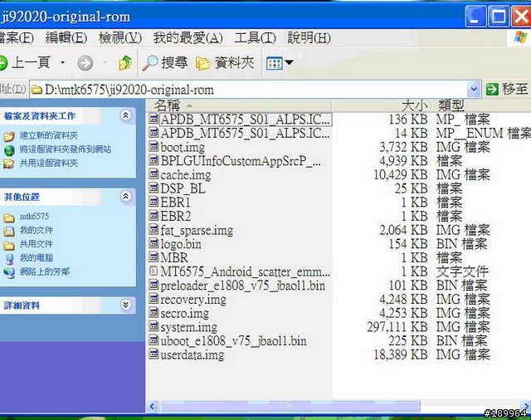
Task: Click icon of MBR file
Action: pos(153,257)
